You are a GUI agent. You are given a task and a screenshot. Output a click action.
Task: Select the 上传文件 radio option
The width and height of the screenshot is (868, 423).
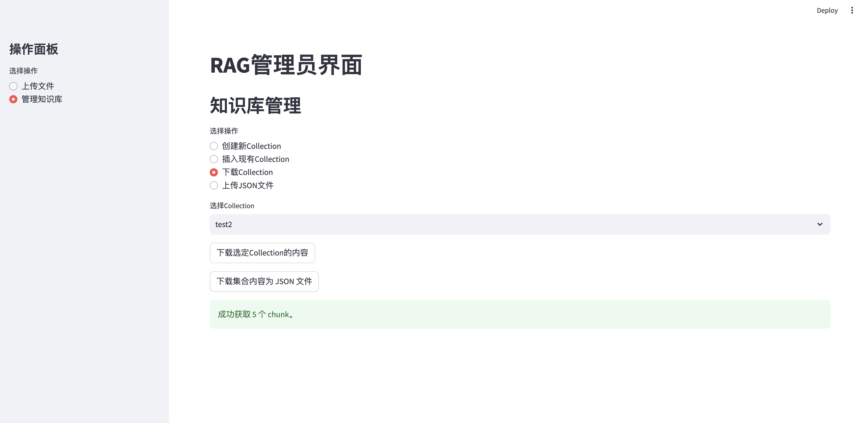[14, 86]
